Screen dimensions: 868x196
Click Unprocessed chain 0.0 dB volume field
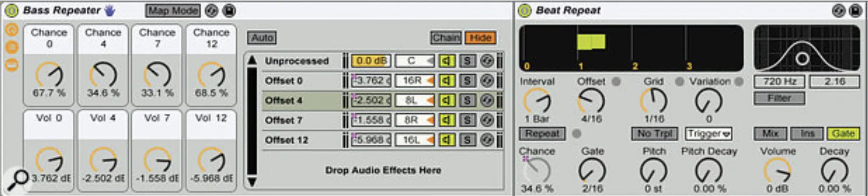point(371,61)
